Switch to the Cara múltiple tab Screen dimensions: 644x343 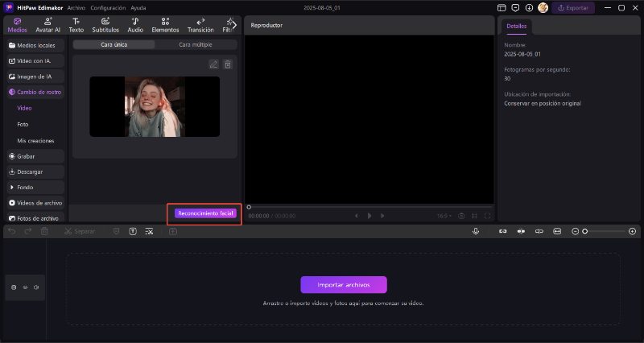(196, 44)
